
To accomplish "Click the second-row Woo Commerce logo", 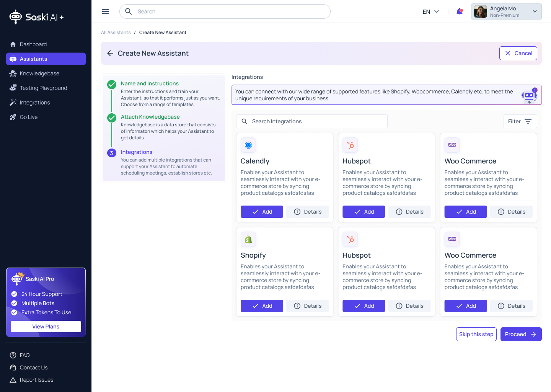I will point(452,239).
